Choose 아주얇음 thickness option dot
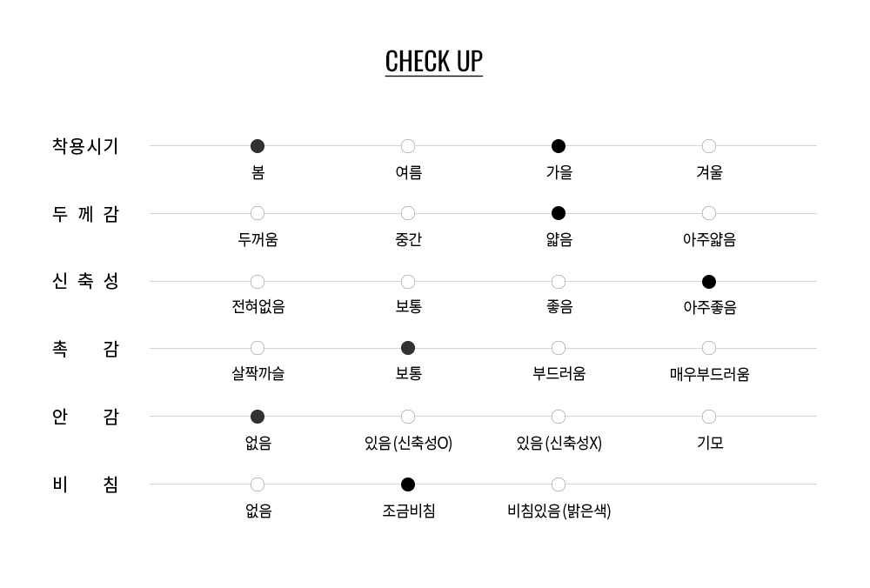 (708, 213)
